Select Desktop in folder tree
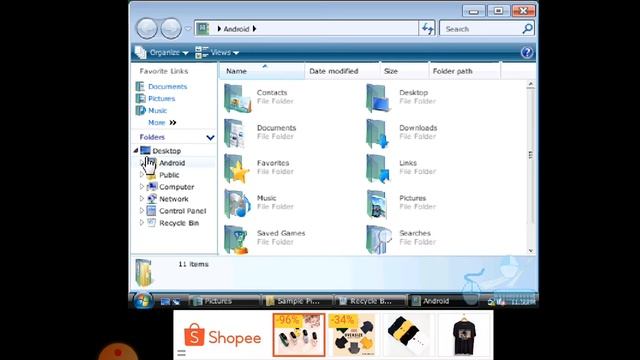The width and height of the screenshot is (640, 360). click(167, 151)
